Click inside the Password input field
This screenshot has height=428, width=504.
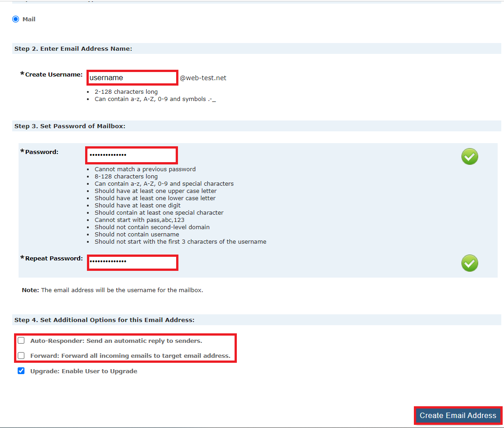point(131,155)
